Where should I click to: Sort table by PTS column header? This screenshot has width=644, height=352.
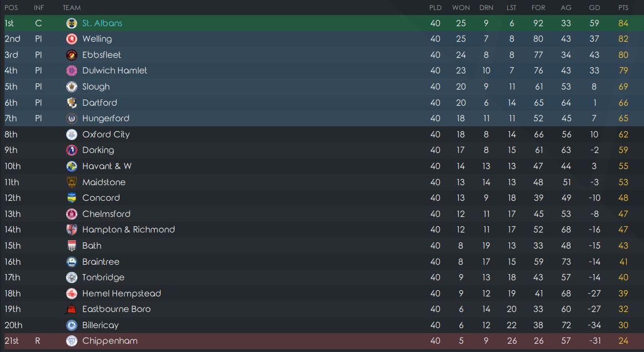(x=623, y=8)
